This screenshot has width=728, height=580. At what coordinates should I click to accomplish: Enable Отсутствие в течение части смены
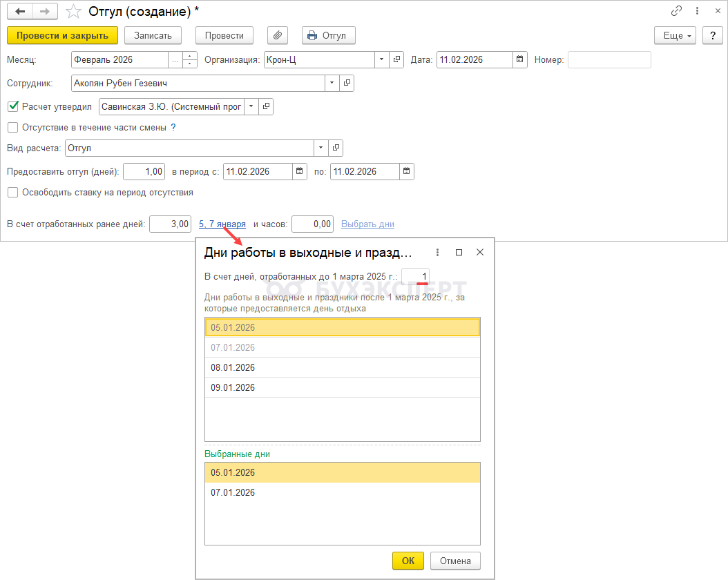(12, 127)
